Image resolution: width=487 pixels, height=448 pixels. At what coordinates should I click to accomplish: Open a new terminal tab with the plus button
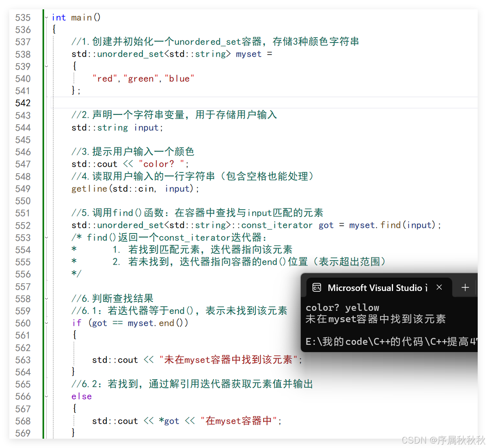point(465,287)
